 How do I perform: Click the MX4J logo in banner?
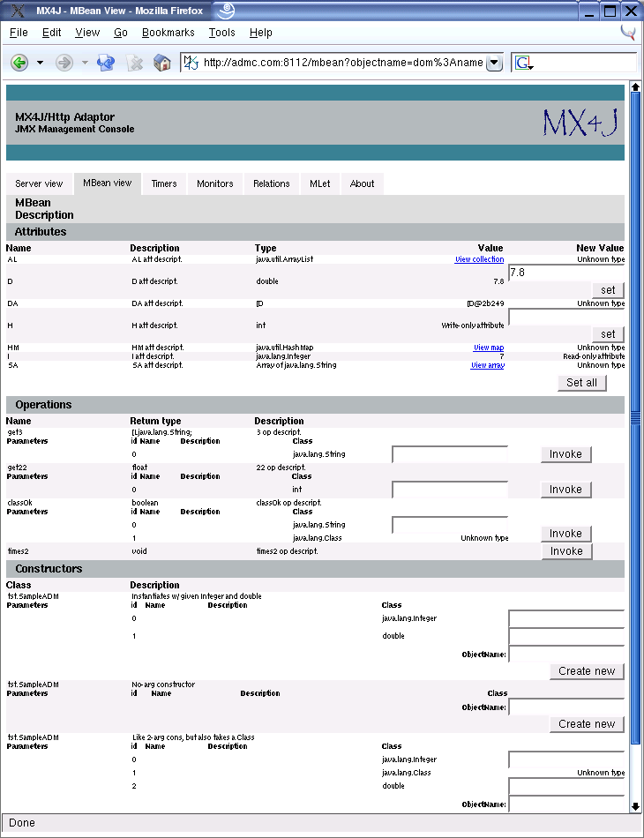[581, 123]
